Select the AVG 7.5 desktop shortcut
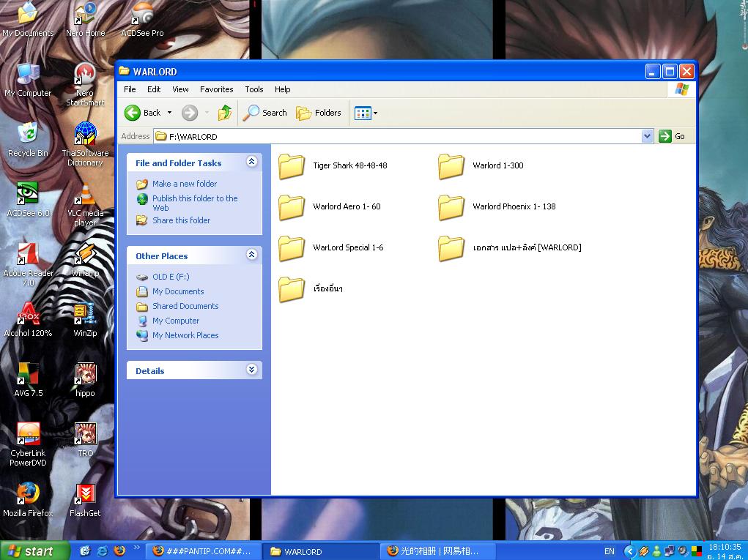The width and height of the screenshot is (748, 560). tap(28, 381)
